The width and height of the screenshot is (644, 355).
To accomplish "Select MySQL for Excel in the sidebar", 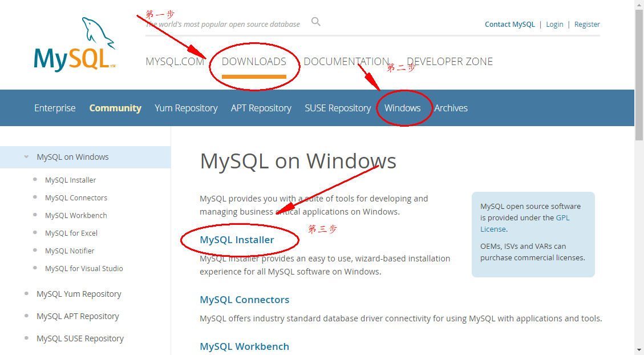I will pyautogui.click(x=71, y=233).
